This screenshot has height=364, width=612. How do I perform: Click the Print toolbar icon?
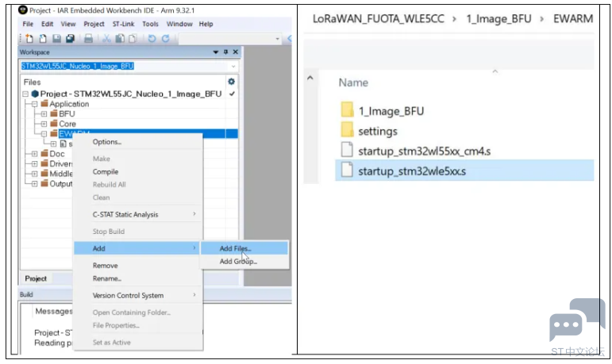(89, 38)
